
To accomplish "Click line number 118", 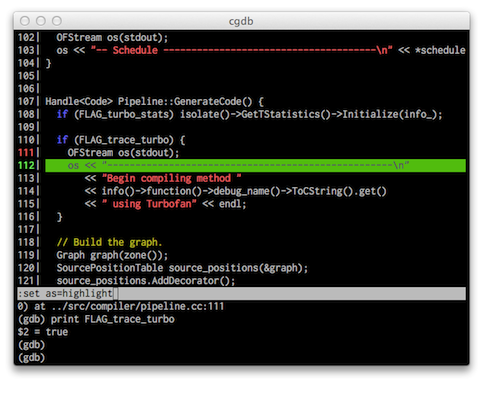I will pyautogui.click(x=26, y=242).
